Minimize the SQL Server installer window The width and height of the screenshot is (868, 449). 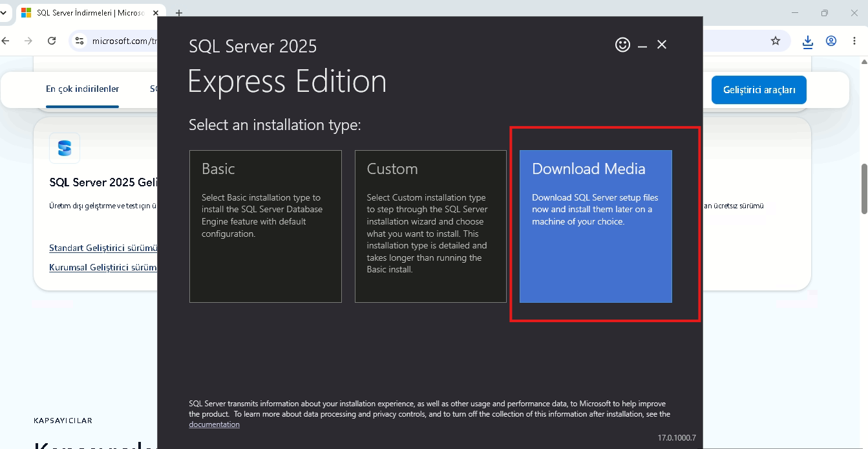coord(642,45)
